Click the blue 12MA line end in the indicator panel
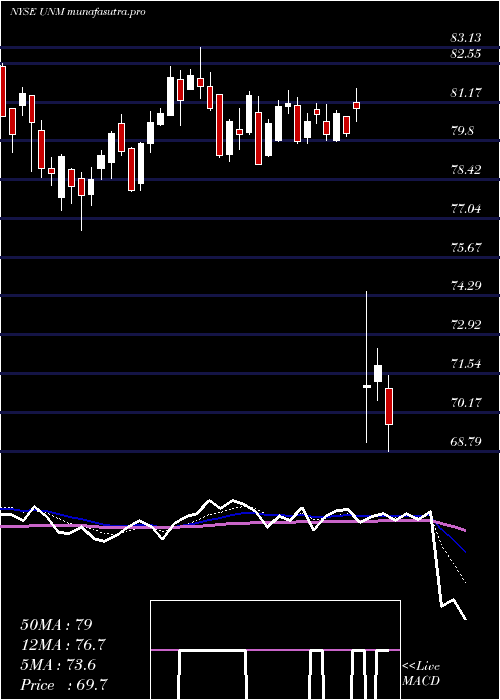Image resolution: width=500 pixels, height=700 pixels. point(465,552)
